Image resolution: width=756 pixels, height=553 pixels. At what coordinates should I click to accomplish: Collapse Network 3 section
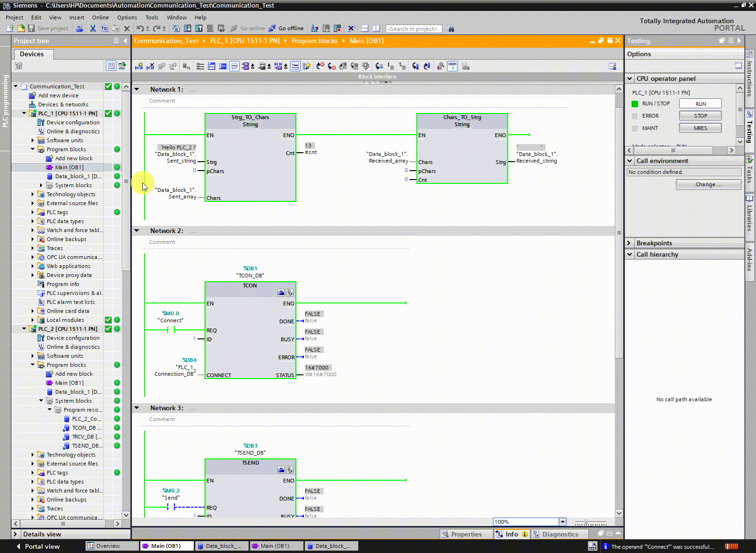tap(137, 407)
